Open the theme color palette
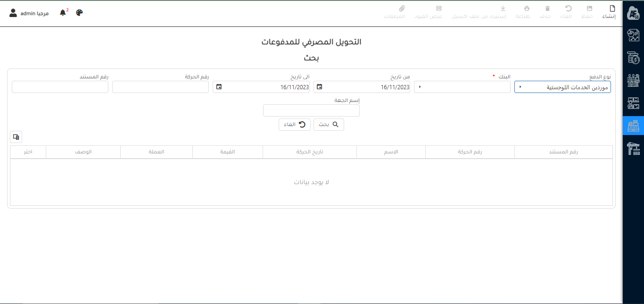 (79, 13)
